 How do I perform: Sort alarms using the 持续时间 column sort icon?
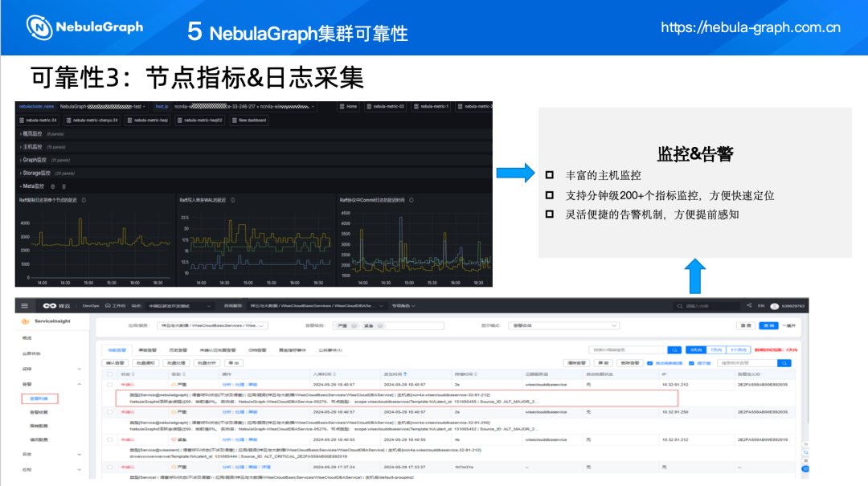[476, 374]
